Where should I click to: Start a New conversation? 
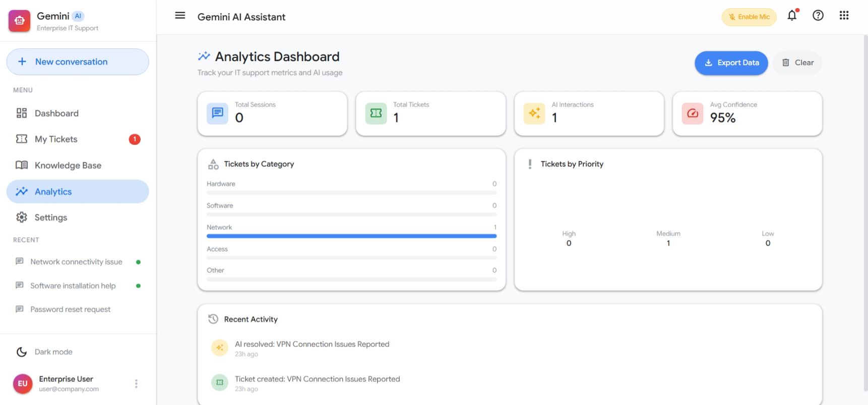(x=78, y=62)
